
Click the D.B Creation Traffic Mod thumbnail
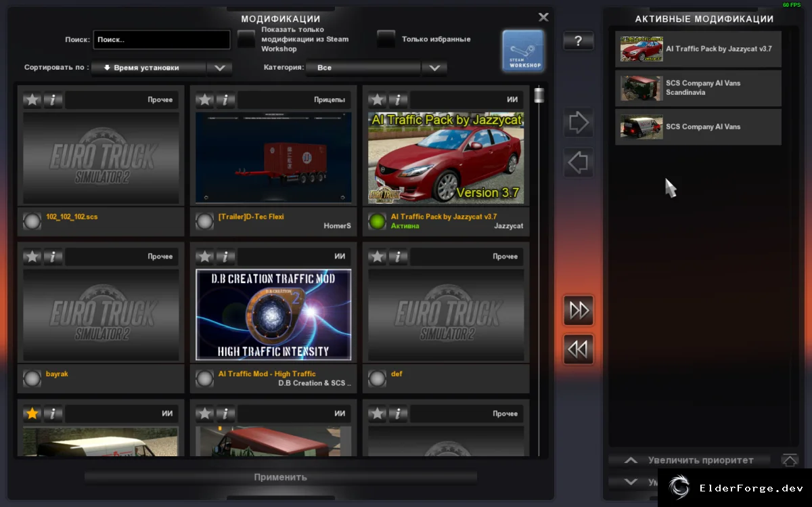click(x=273, y=315)
